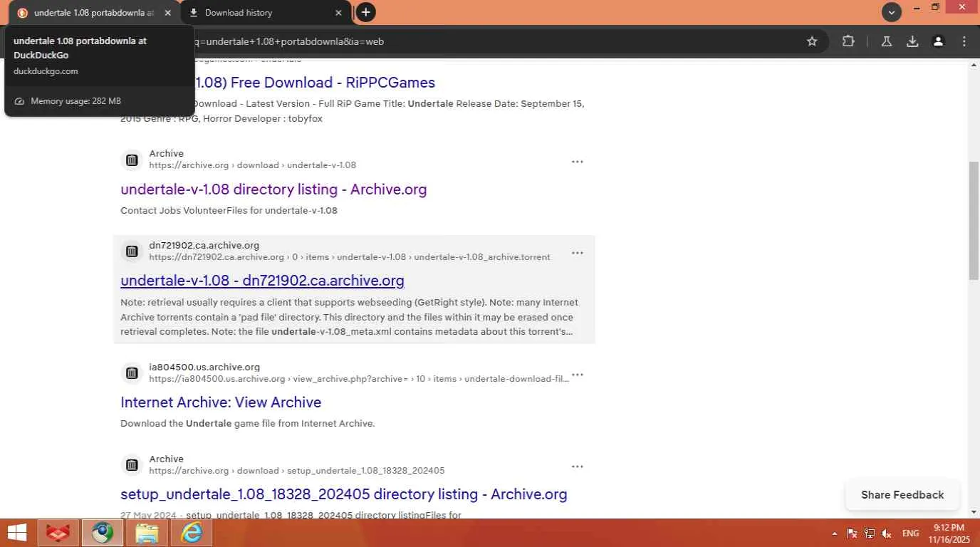Open the network tray icon
The image size is (980, 547).
[870, 533]
